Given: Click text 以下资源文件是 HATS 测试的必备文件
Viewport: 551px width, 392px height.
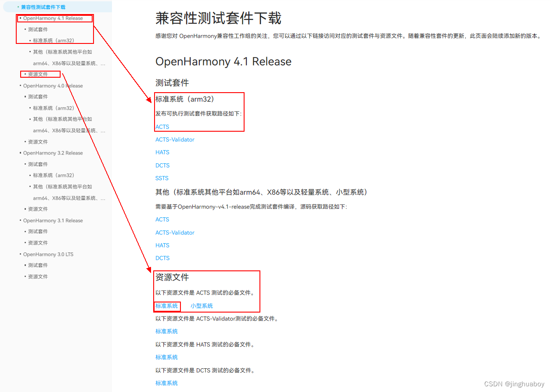Looking at the screenshot, I should (205, 345).
